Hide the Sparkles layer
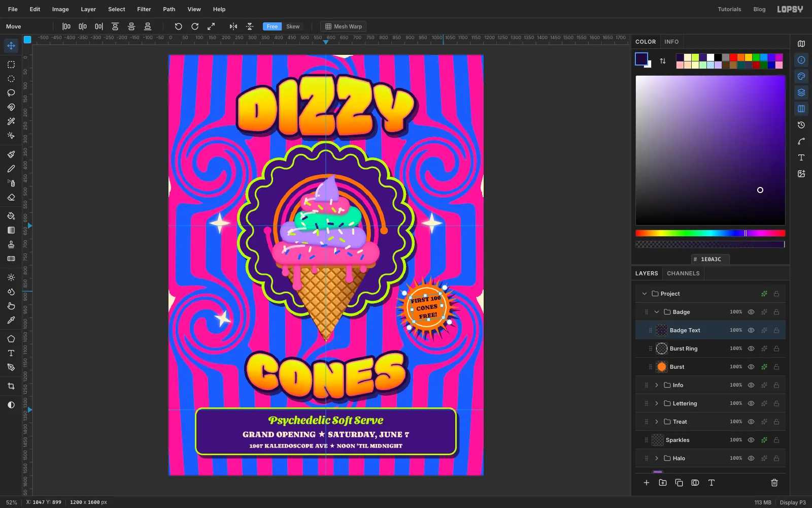 click(751, 440)
